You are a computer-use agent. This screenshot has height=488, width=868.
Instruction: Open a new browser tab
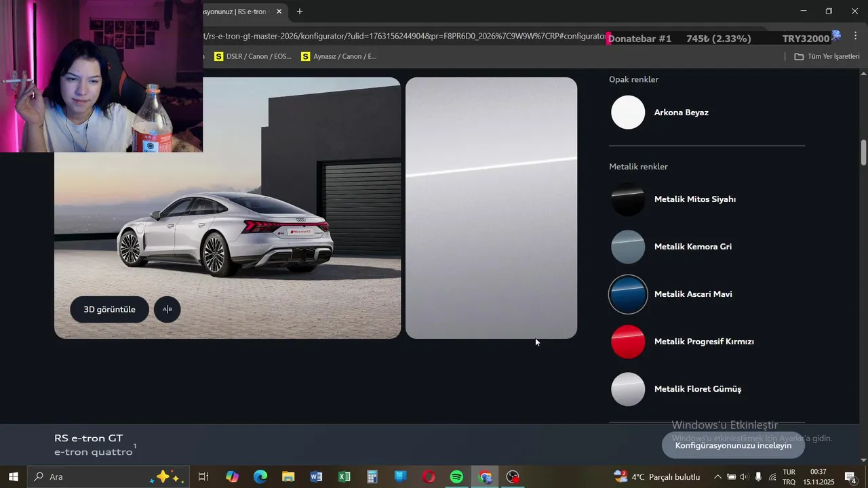click(x=300, y=12)
